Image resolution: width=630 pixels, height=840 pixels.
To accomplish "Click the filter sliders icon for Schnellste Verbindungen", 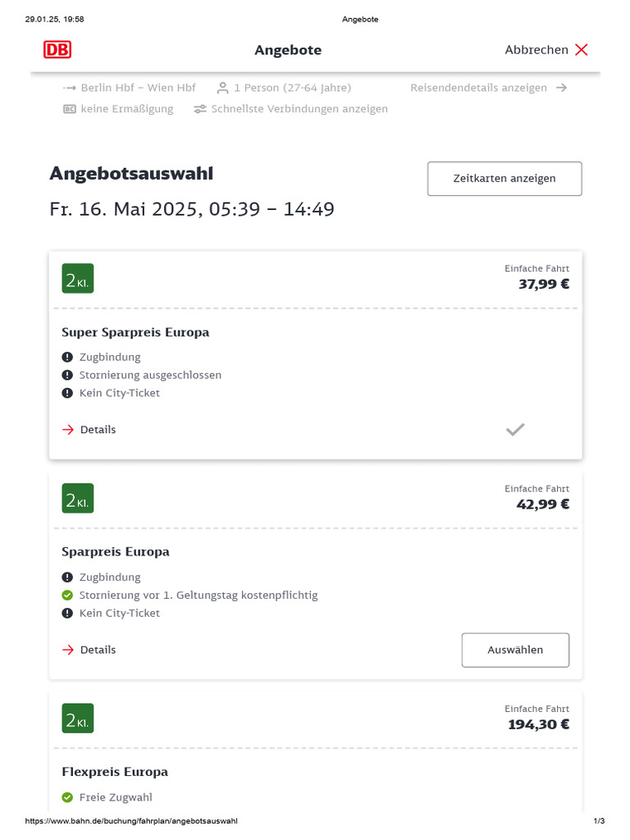I will coord(200,109).
